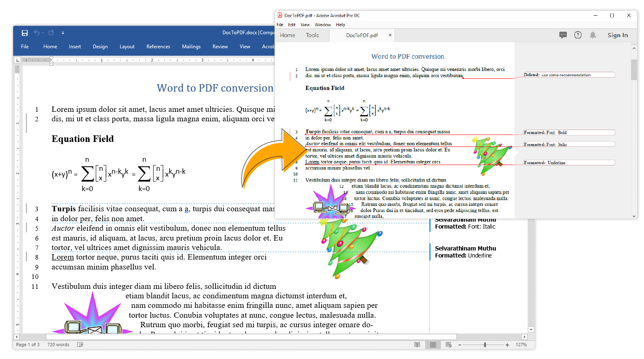
Task: Open the Window menu in Acrobat
Action: coord(323,25)
